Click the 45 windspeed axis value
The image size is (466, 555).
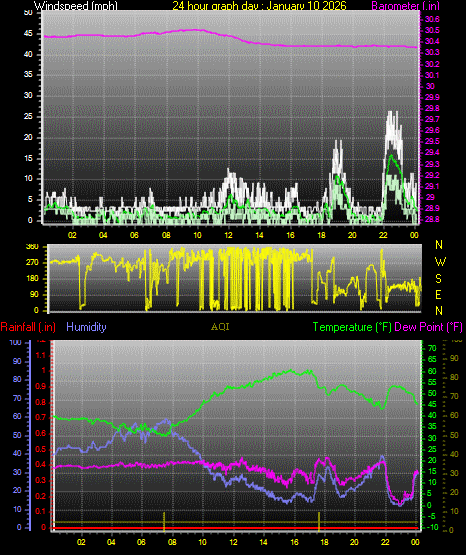click(28, 34)
